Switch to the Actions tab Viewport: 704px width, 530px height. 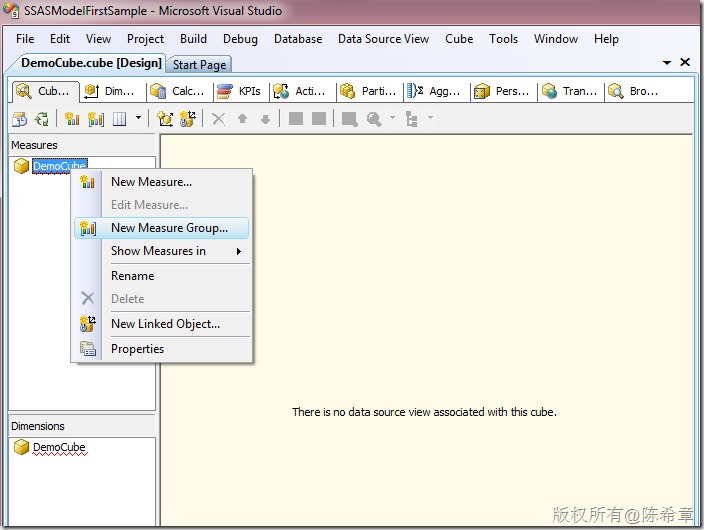[302, 91]
